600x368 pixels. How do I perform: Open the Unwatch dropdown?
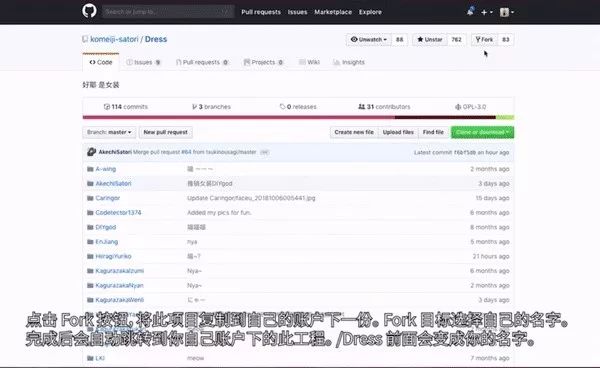369,39
